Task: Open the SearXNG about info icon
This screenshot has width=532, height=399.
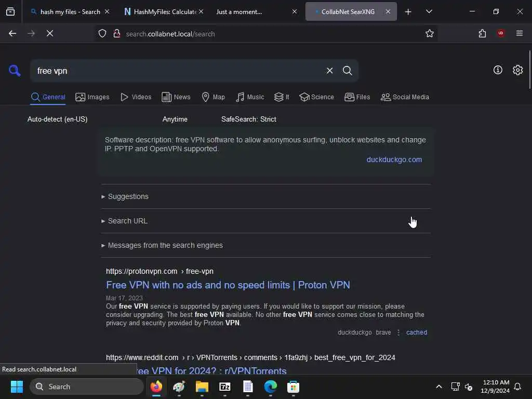Action: click(497, 70)
